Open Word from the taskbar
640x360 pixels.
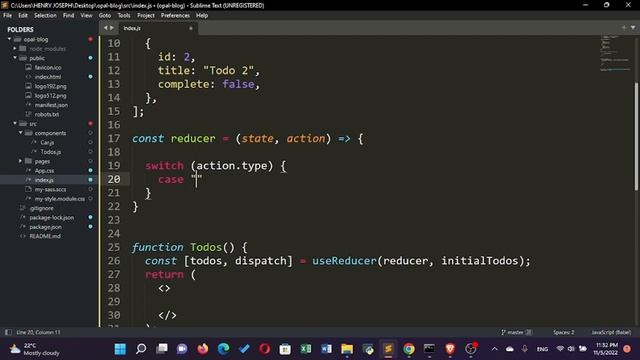pos(326,349)
